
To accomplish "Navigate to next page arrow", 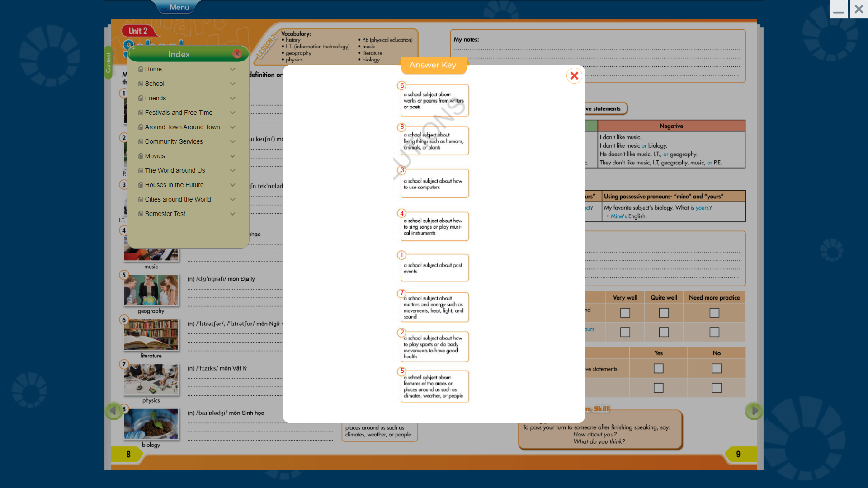I will click(x=754, y=411).
